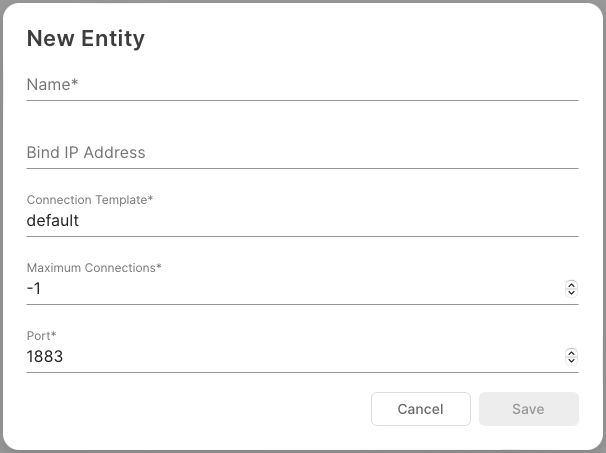Decrease the Port value with down arrow
Screen dimensions: 606x453
tap(571, 360)
